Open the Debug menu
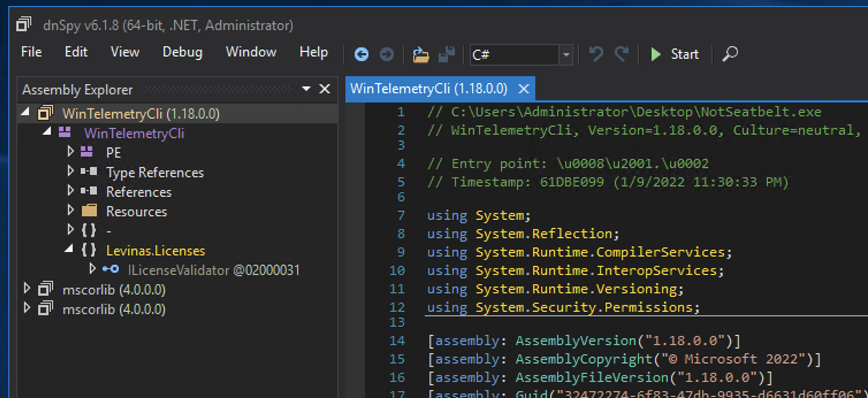 (x=182, y=52)
